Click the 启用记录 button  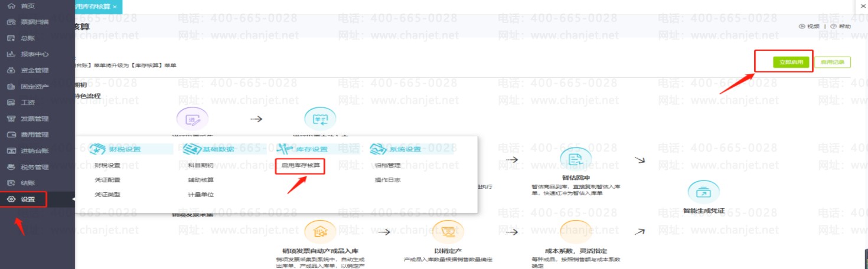pos(833,62)
